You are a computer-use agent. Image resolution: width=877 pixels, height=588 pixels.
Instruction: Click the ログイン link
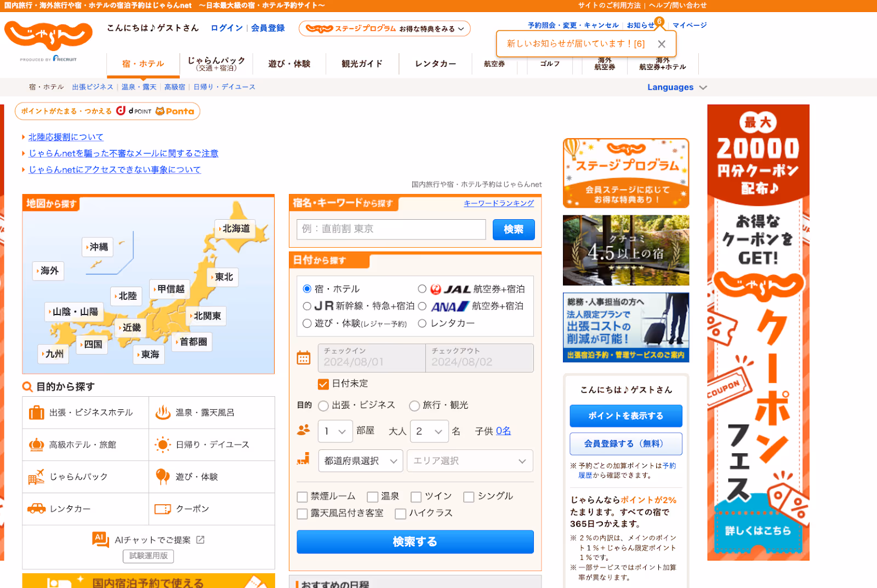(226, 28)
